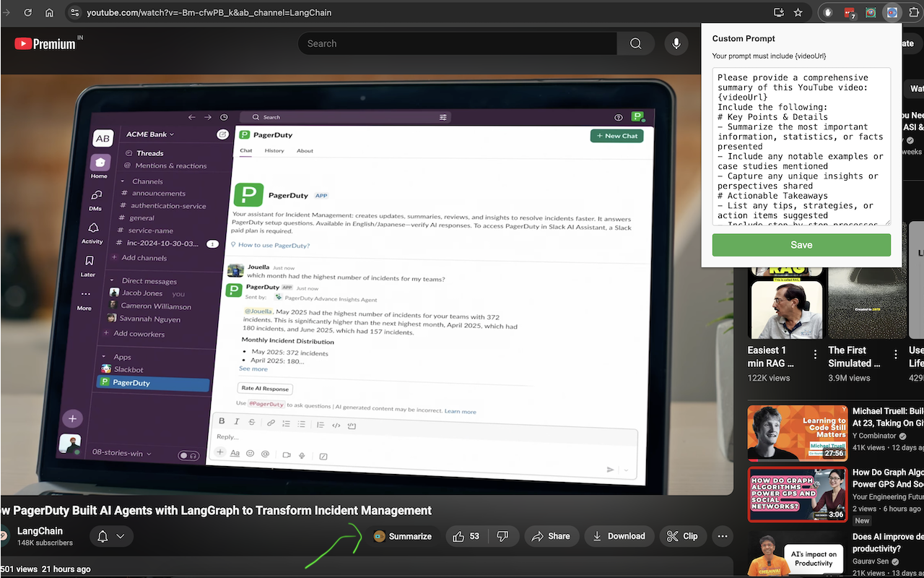Image resolution: width=924 pixels, height=578 pixels.
Task: Click the "21 hours ago" upload time text
Action: coord(67,569)
